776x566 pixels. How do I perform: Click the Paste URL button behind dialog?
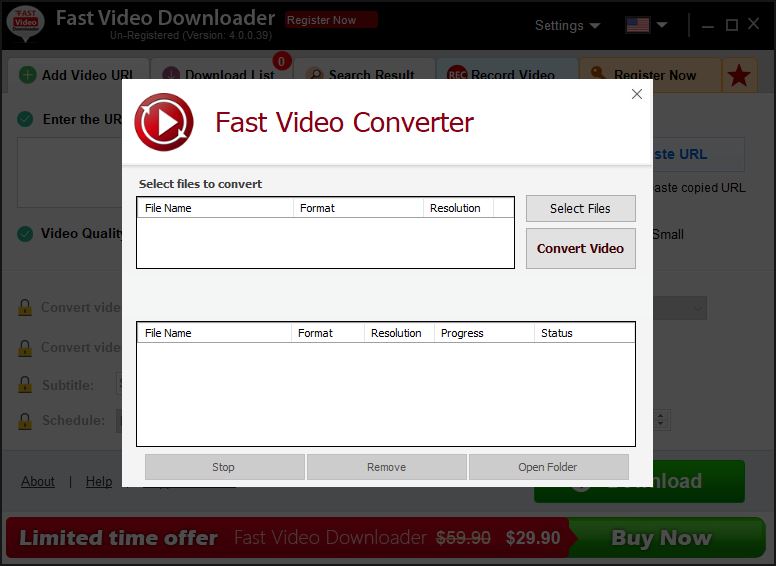(698, 154)
